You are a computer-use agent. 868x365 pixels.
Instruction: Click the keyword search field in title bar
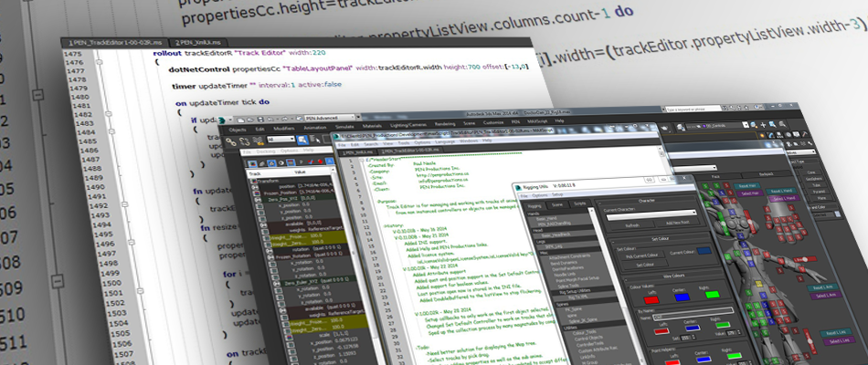tap(694, 109)
